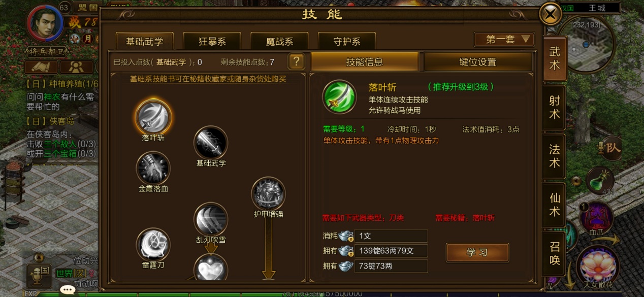644x297 pixels.
Task: Choose the 金霞落血 skill icon
Action: [x=153, y=168]
